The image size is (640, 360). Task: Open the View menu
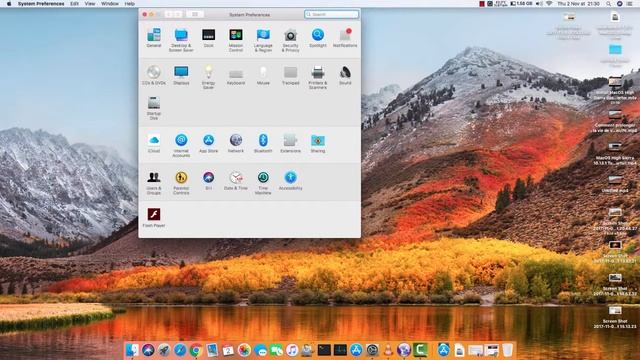[90, 4]
